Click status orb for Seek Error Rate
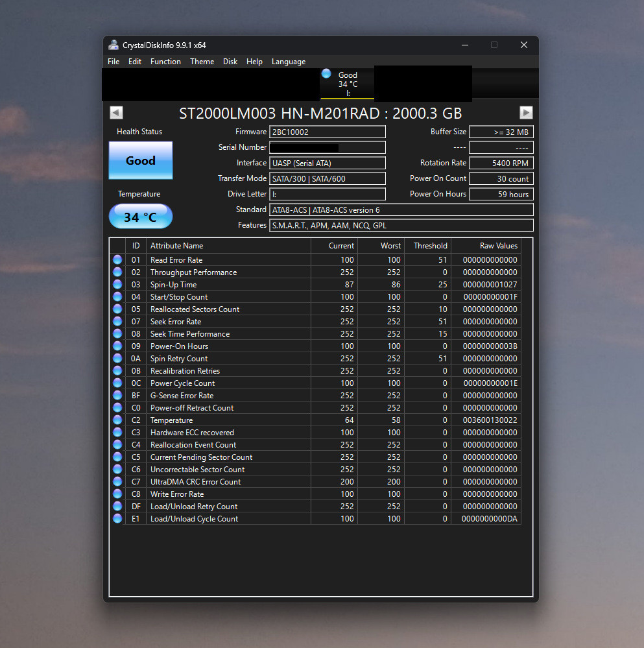 click(117, 321)
